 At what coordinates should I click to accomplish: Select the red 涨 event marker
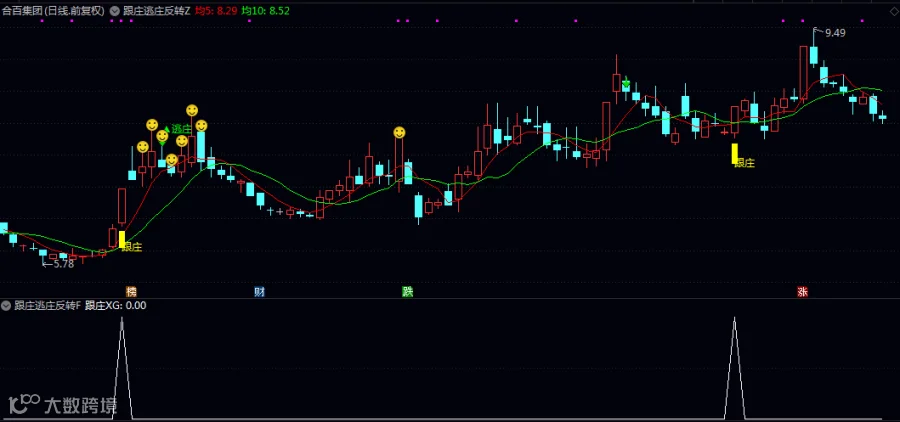click(802, 292)
